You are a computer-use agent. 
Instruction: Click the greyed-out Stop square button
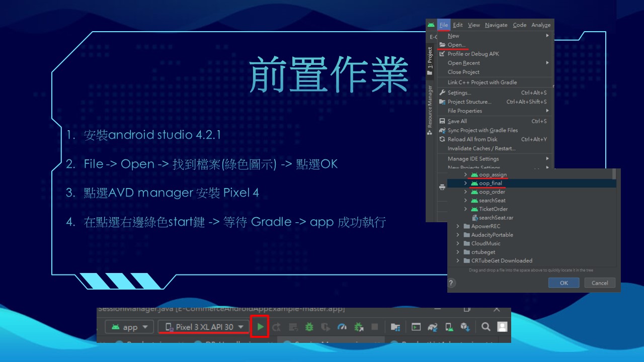coord(375,327)
